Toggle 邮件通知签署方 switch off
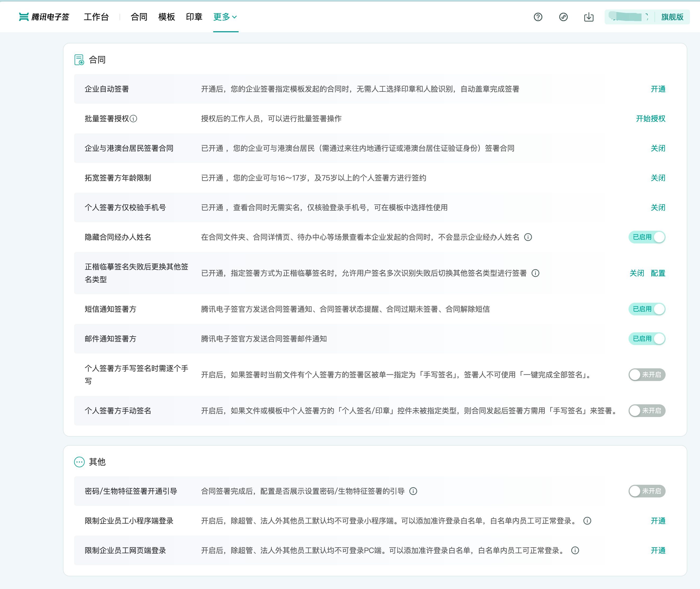The image size is (700, 589). point(647,339)
